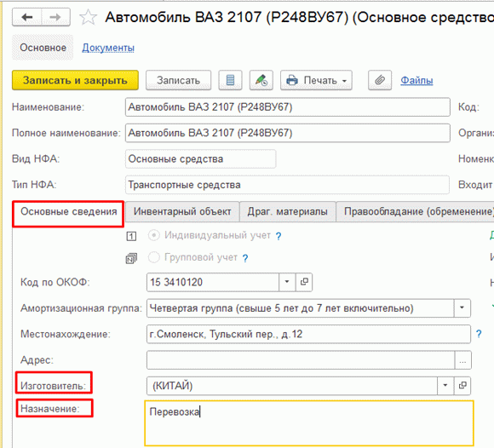
Task: Click the Записать и закрыть button
Action: click(x=75, y=80)
